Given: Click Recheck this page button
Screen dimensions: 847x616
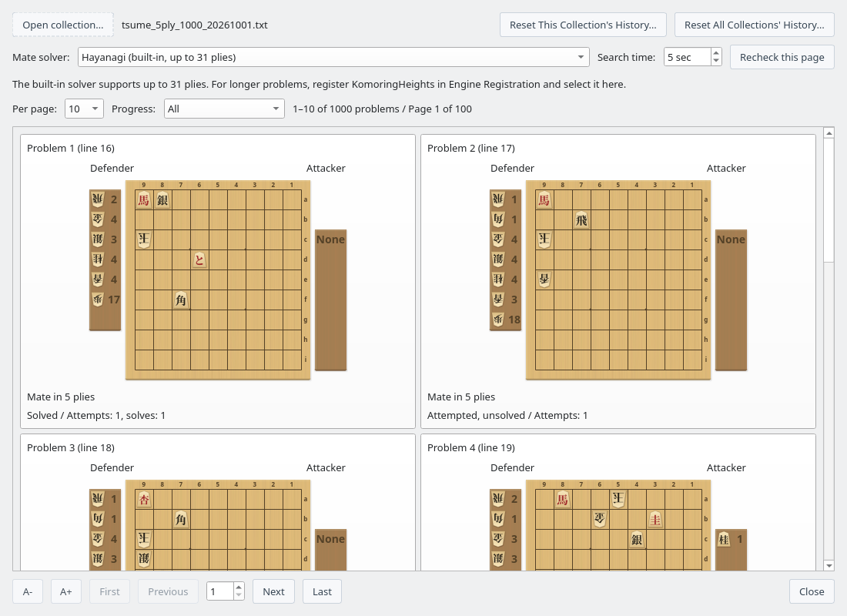Looking at the screenshot, I should [x=782, y=57].
